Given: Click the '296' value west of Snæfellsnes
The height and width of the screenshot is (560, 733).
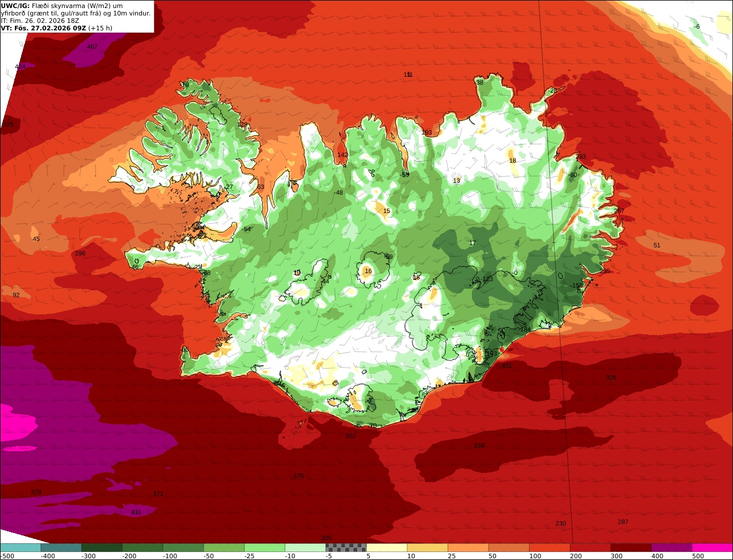Looking at the screenshot, I should point(80,254).
